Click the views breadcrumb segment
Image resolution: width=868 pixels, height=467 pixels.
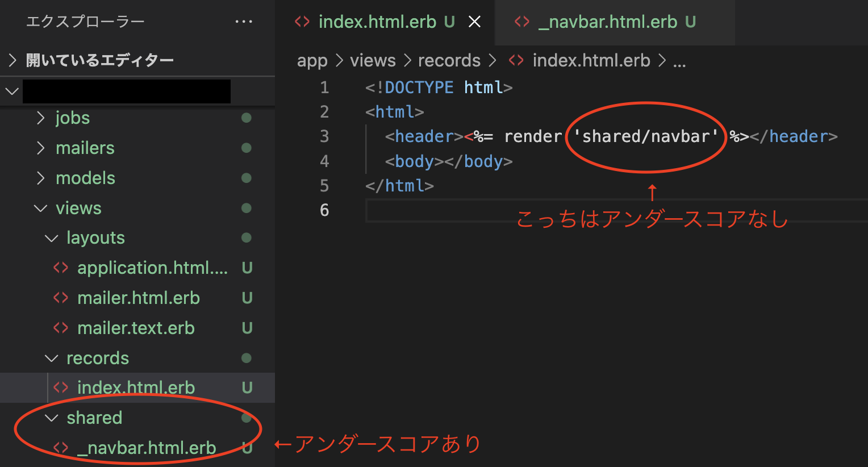click(x=373, y=60)
